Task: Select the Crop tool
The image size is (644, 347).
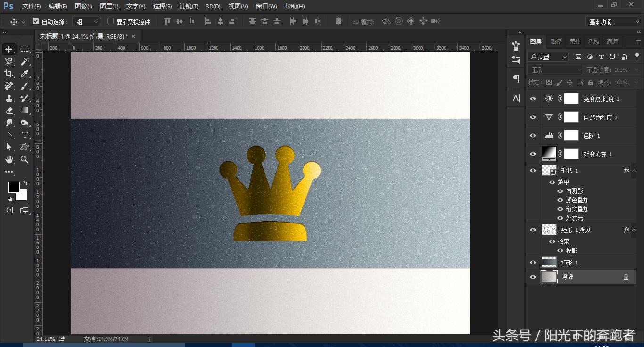Action: pos(9,74)
